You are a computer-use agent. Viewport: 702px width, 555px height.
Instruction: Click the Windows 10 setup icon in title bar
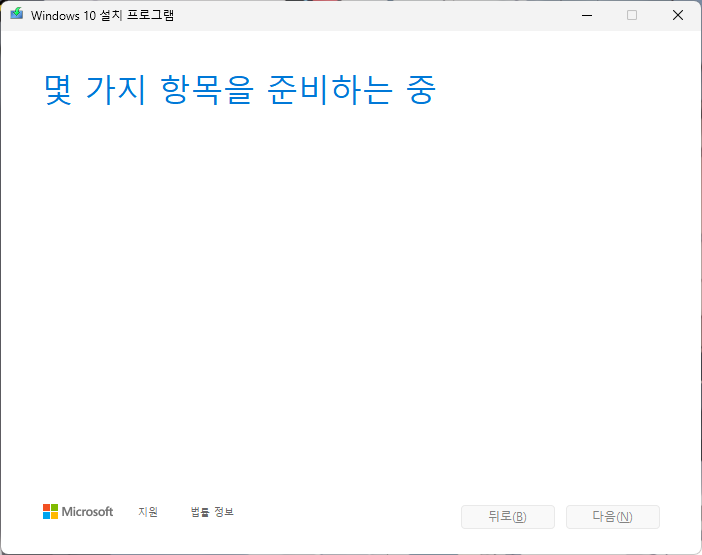coord(17,14)
